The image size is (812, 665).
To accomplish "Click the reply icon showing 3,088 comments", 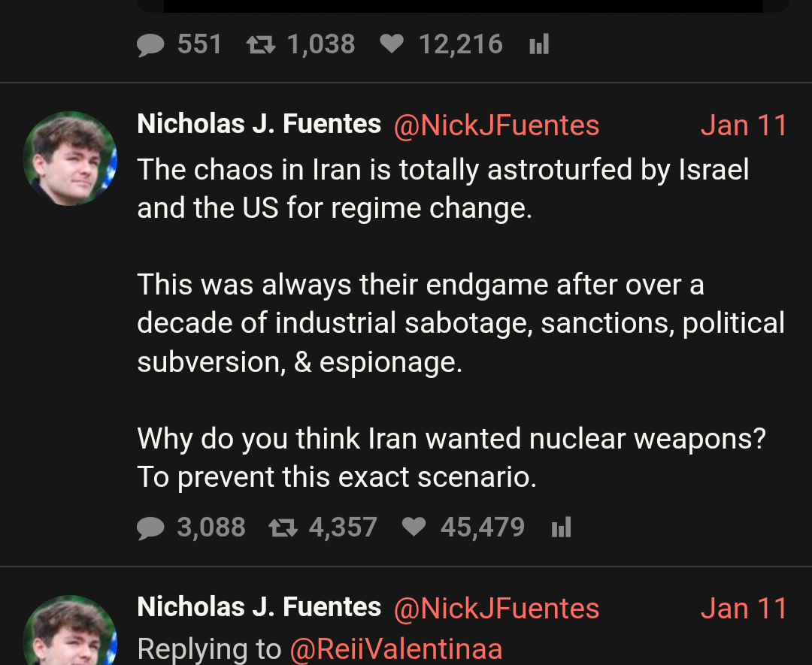I will coord(151,528).
